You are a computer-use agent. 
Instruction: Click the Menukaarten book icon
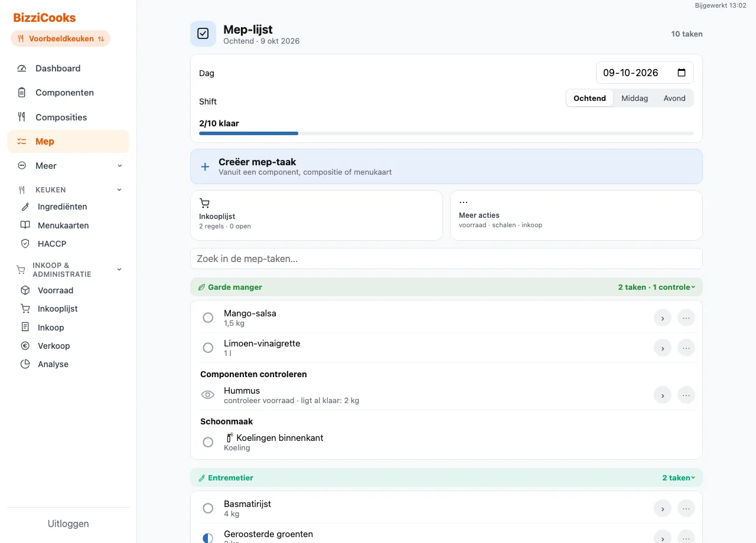(25, 225)
